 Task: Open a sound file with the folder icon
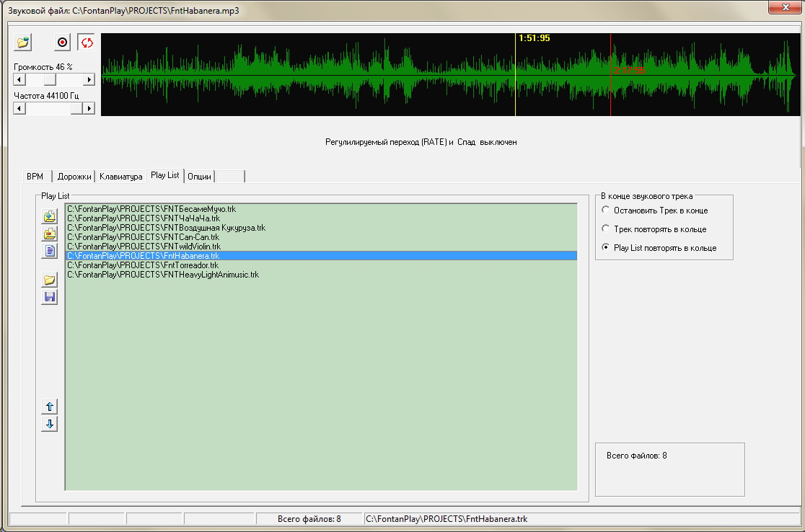pos(23,42)
